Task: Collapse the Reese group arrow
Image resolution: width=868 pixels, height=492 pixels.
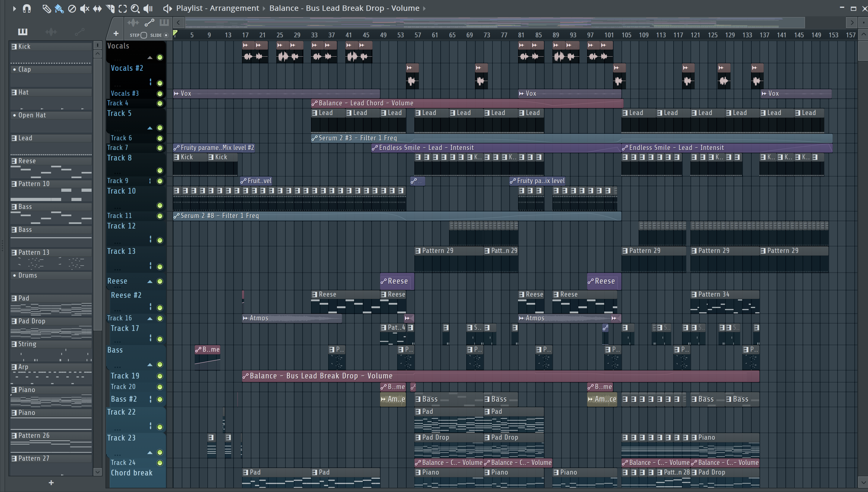Action: 150,282
